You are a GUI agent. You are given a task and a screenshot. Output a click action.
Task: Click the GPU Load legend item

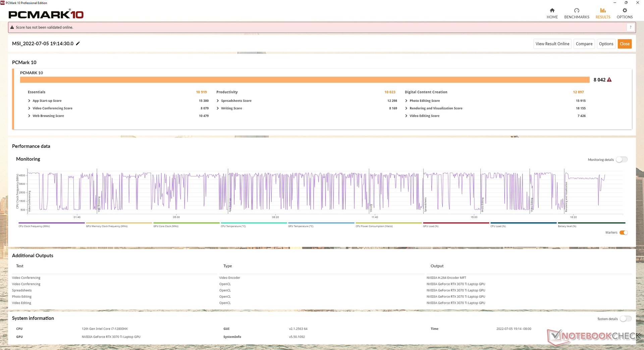click(456, 223)
